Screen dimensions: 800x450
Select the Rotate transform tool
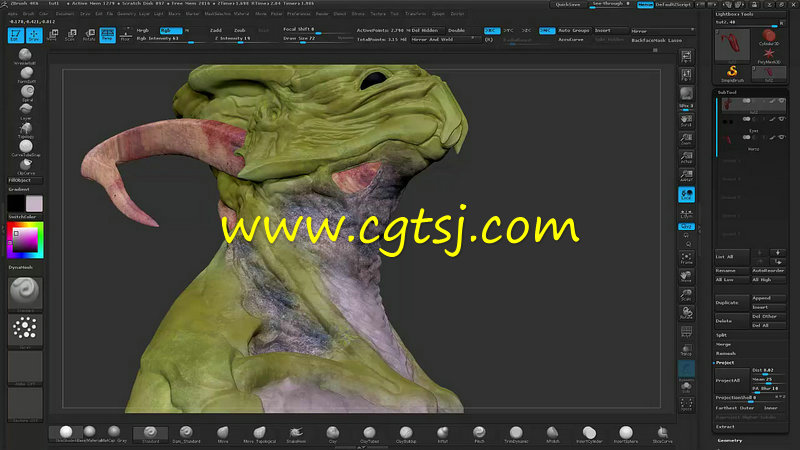(89, 35)
